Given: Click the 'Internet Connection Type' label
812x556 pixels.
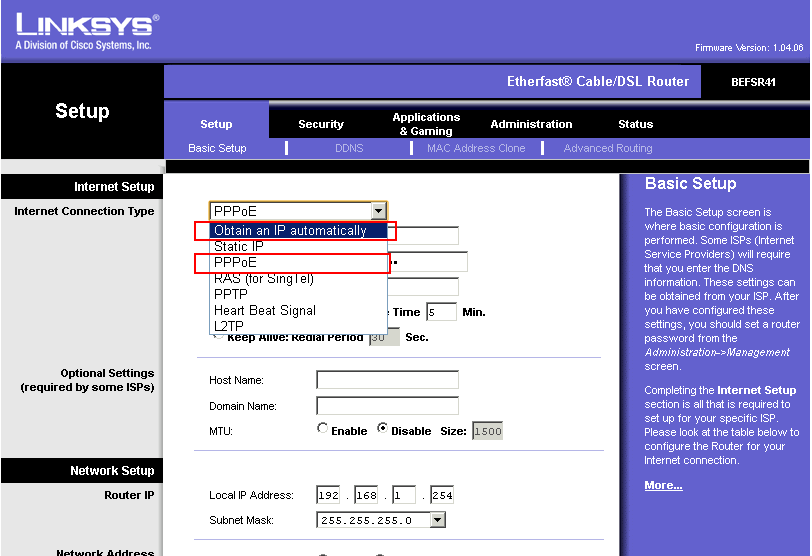Looking at the screenshot, I should point(84,211).
